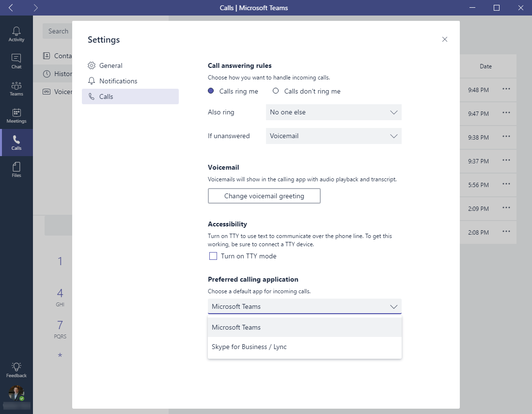Enable the Turn on TTY mode checkbox

point(213,256)
